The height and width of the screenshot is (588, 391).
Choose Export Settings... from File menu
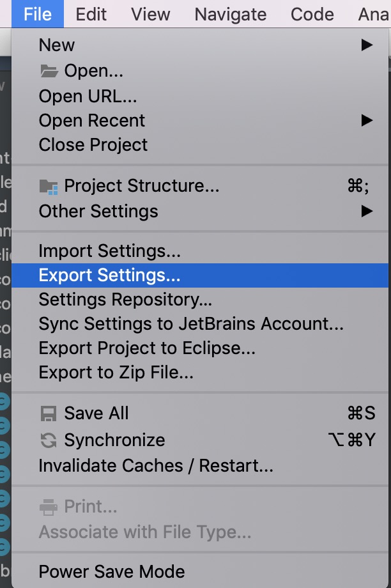click(x=109, y=275)
